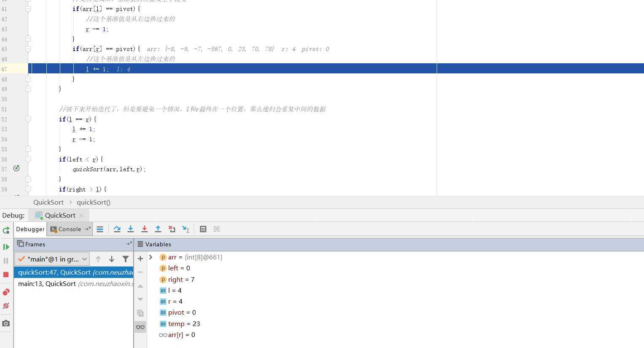Select the right = 7 variable

pos(177,279)
